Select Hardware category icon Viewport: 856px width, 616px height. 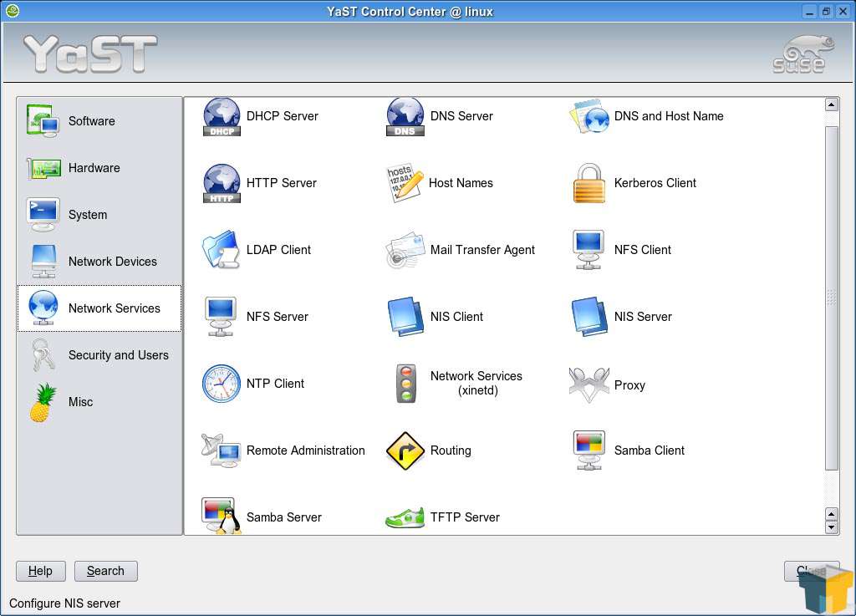pyautogui.click(x=43, y=168)
